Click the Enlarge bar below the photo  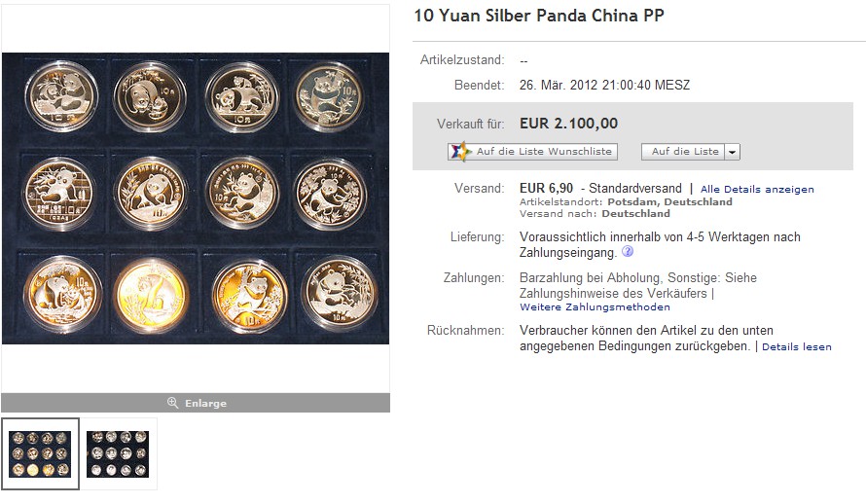click(196, 403)
